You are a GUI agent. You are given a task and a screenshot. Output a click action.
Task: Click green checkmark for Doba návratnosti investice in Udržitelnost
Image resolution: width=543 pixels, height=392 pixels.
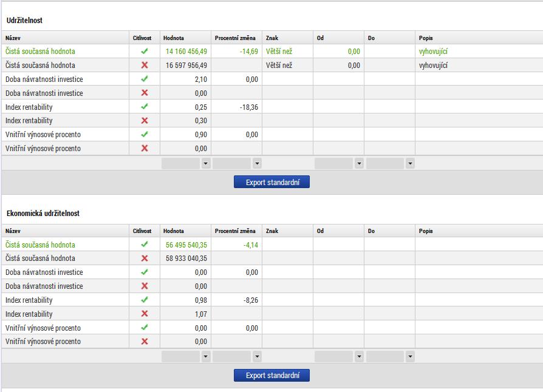click(145, 79)
